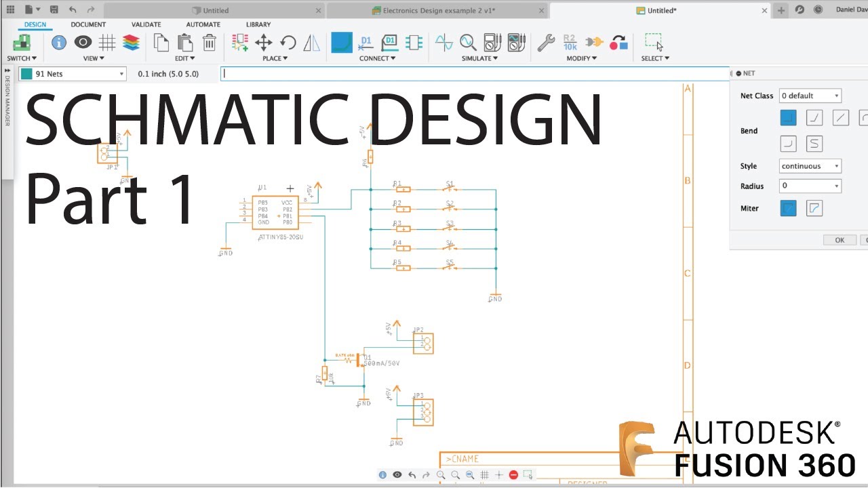Select the right-angle bend style option
The height and width of the screenshot is (488, 868).
click(x=788, y=118)
